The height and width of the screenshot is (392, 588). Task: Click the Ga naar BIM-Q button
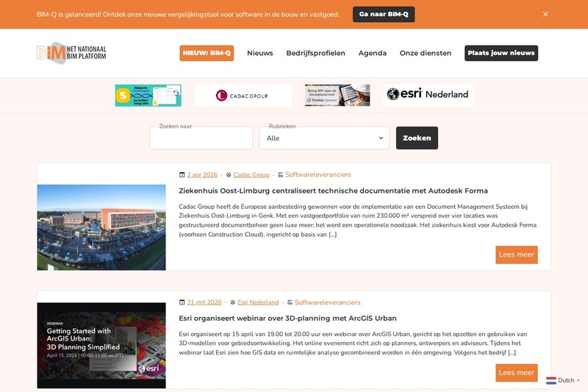point(384,14)
